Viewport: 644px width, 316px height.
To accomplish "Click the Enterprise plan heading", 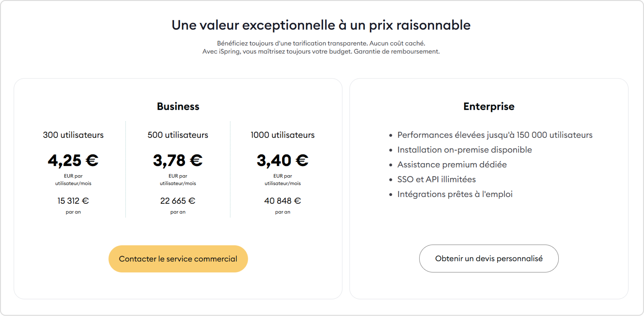I will pos(489,106).
